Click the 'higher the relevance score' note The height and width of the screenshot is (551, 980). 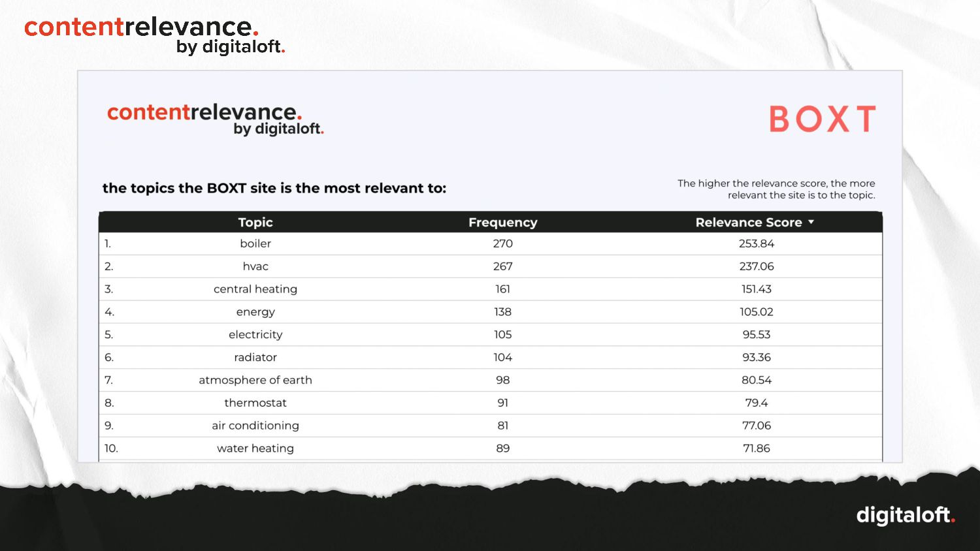point(776,189)
